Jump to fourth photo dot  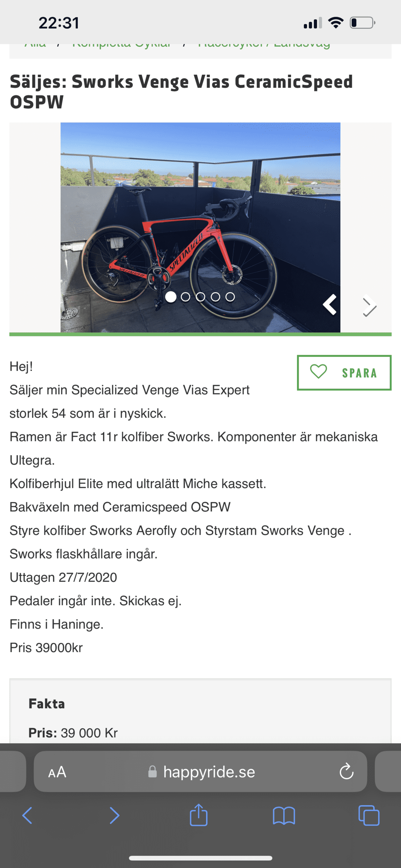point(215,297)
